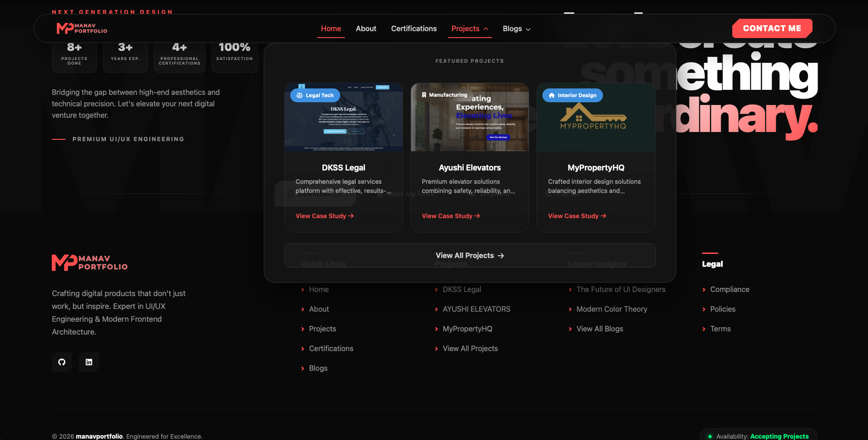This screenshot has height=440, width=868.
Task: View Case Study for DKSS Legal
Action: (x=325, y=216)
